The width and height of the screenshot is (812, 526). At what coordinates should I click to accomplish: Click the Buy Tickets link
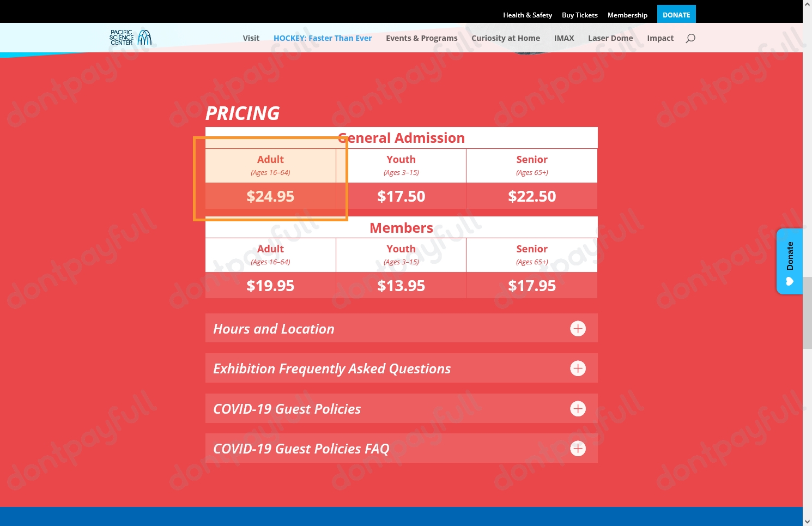coord(580,15)
